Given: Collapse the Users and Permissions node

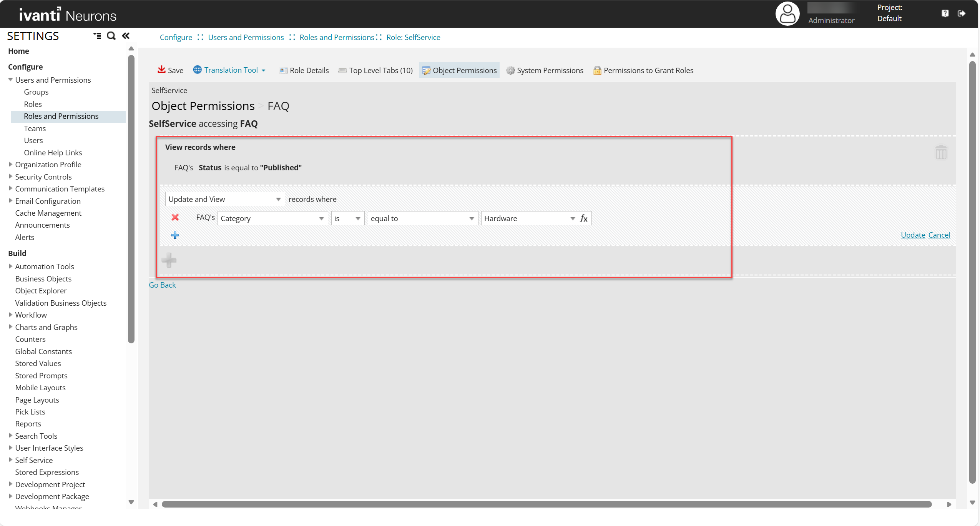Looking at the screenshot, I should pyautogui.click(x=10, y=80).
